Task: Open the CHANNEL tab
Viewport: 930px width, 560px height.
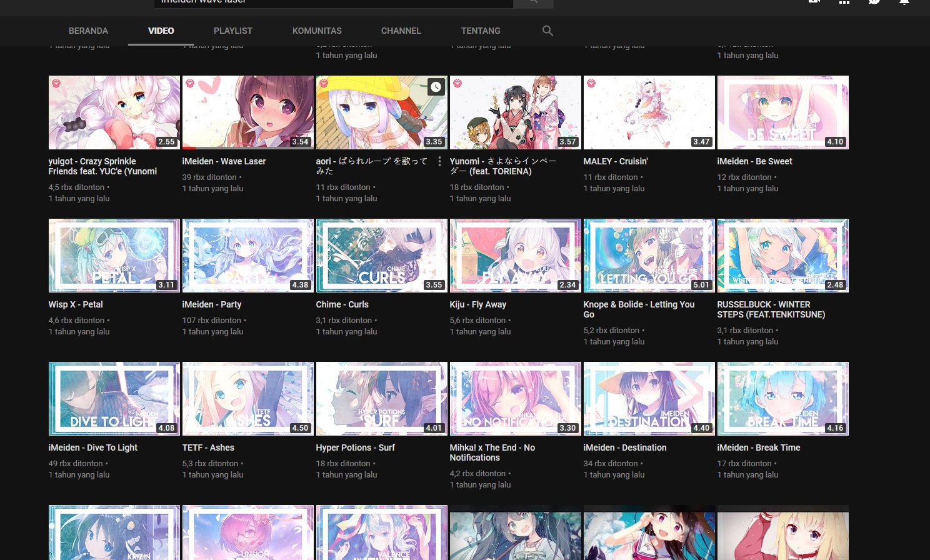Action: click(x=401, y=31)
